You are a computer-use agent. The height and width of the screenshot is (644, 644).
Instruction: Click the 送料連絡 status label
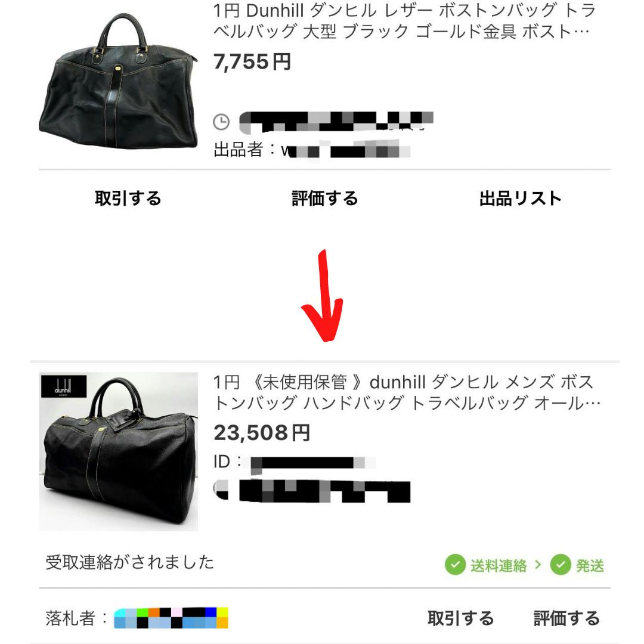pos(499,565)
